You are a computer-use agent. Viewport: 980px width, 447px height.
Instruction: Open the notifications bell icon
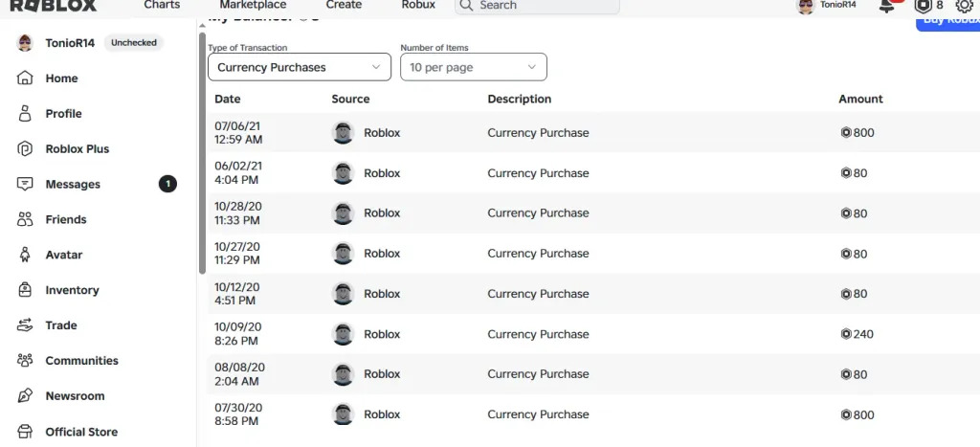[886, 6]
